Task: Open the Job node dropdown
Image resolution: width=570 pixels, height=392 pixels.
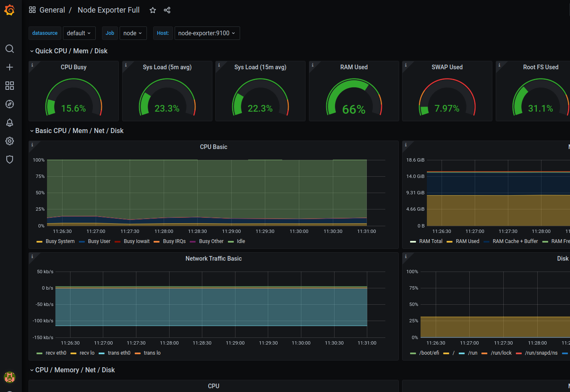Action: (x=133, y=33)
